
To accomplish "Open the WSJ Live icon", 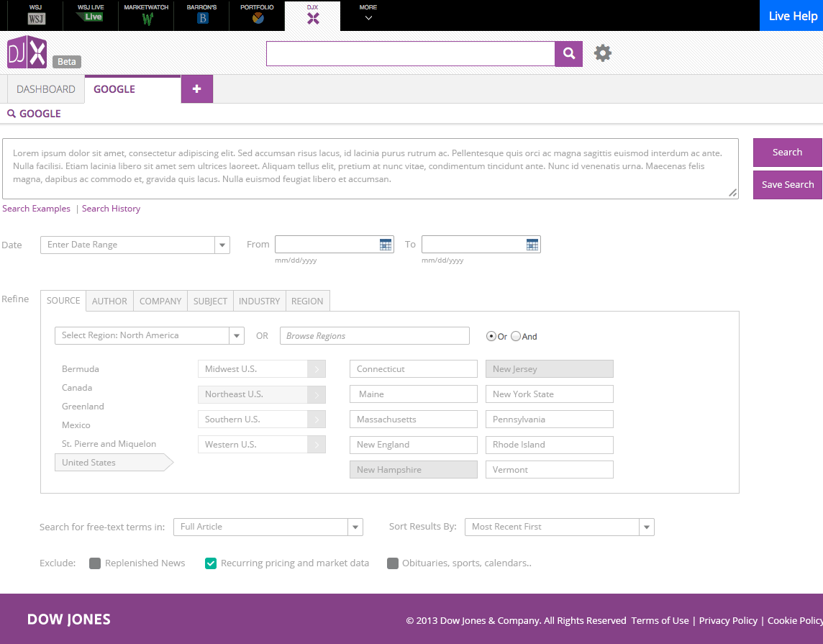I will tap(90, 17).
